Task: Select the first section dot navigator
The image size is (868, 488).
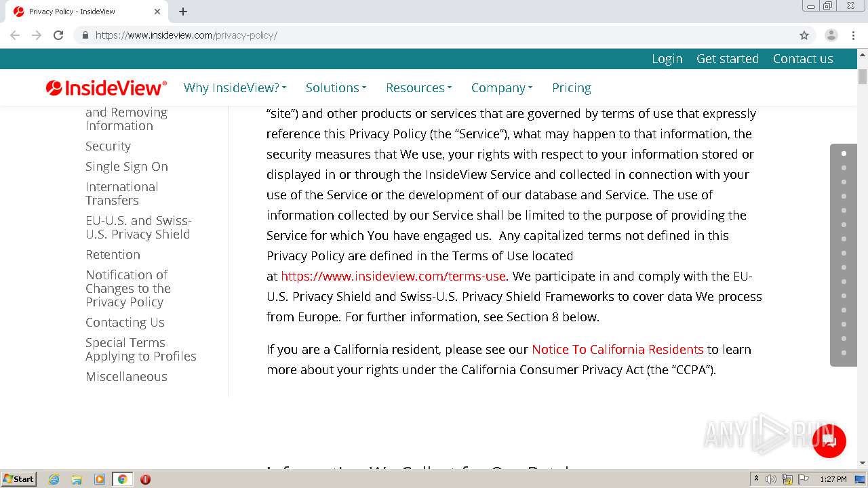Action: click(x=844, y=153)
